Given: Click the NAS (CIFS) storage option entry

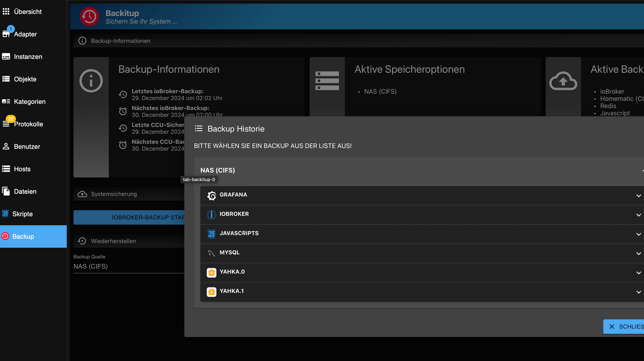Looking at the screenshot, I should (x=380, y=92).
